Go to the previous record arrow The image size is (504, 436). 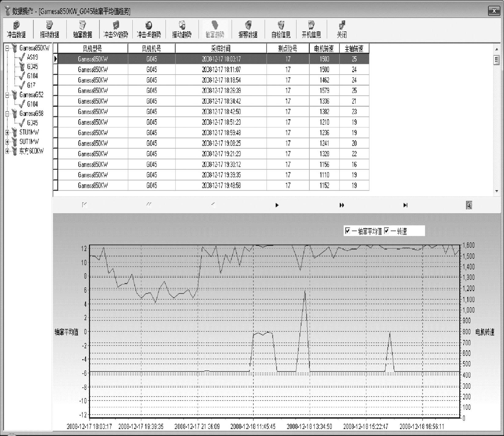213,205
